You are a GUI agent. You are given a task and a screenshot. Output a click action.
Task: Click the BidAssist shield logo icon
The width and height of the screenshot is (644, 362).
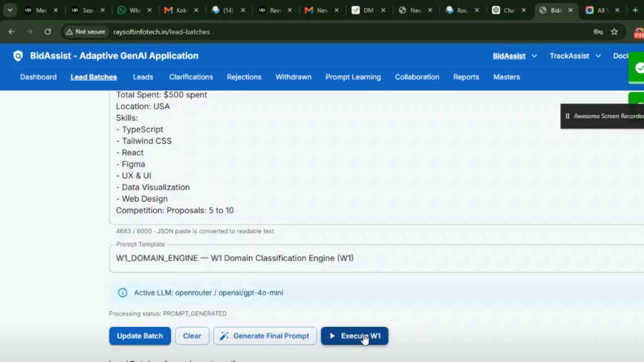[x=18, y=56]
